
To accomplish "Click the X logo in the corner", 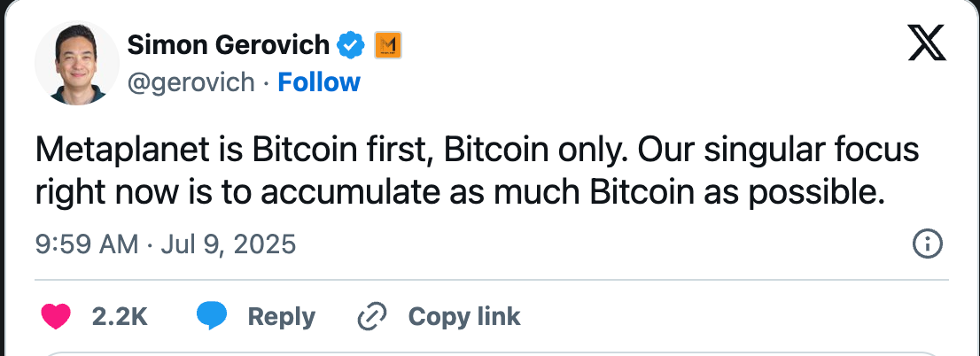I will tap(928, 43).
